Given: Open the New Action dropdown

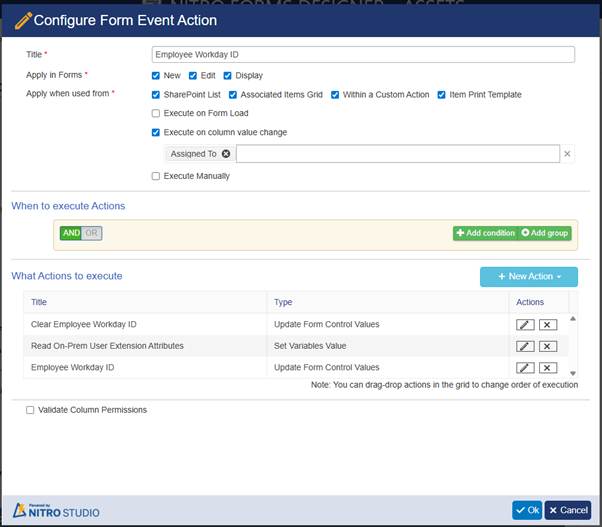Looking at the screenshot, I should pos(528,276).
